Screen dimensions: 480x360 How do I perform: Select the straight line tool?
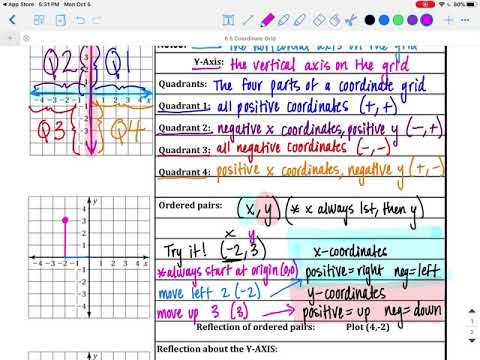coord(247,20)
